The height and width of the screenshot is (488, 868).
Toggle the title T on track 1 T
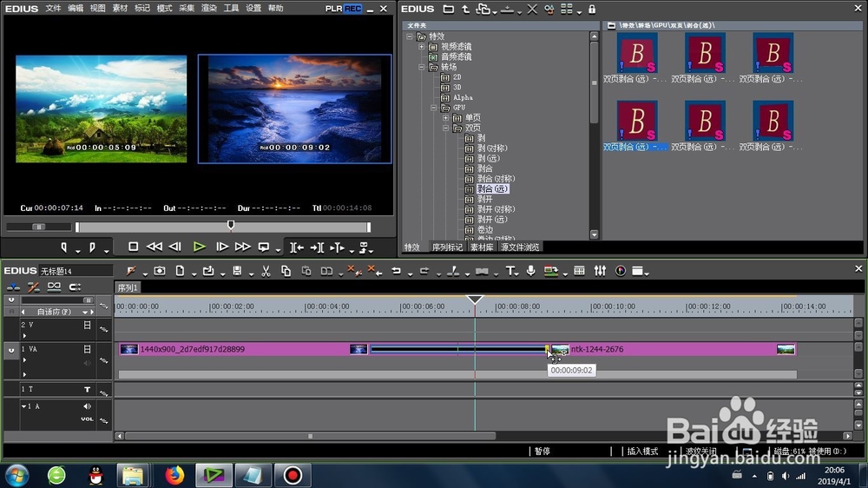(87, 389)
